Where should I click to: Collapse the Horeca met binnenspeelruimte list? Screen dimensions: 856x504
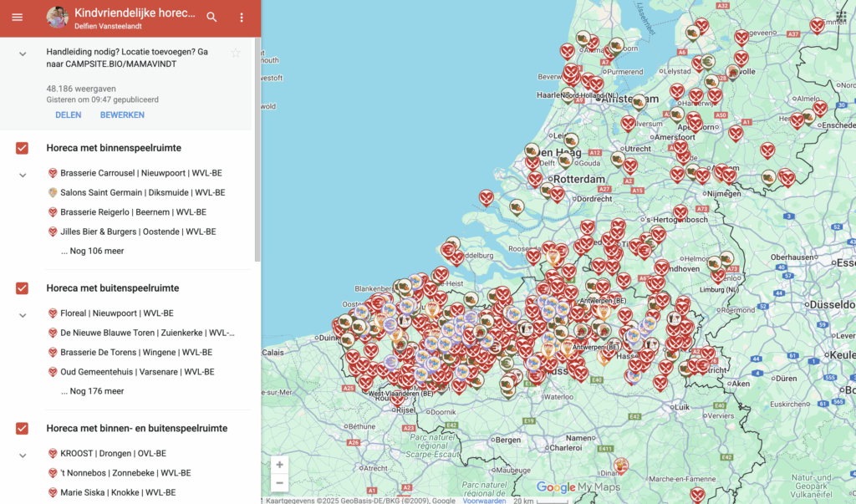point(23,175)
